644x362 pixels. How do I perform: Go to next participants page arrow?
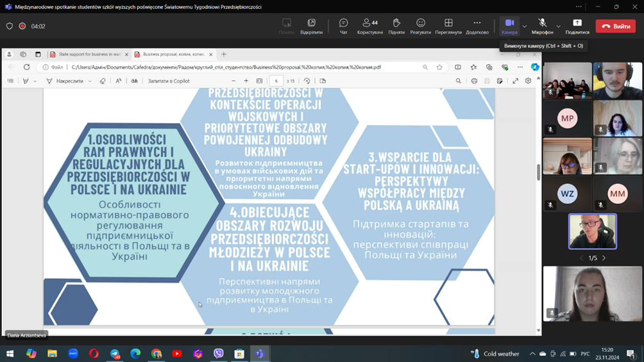[x=604, y=258]
